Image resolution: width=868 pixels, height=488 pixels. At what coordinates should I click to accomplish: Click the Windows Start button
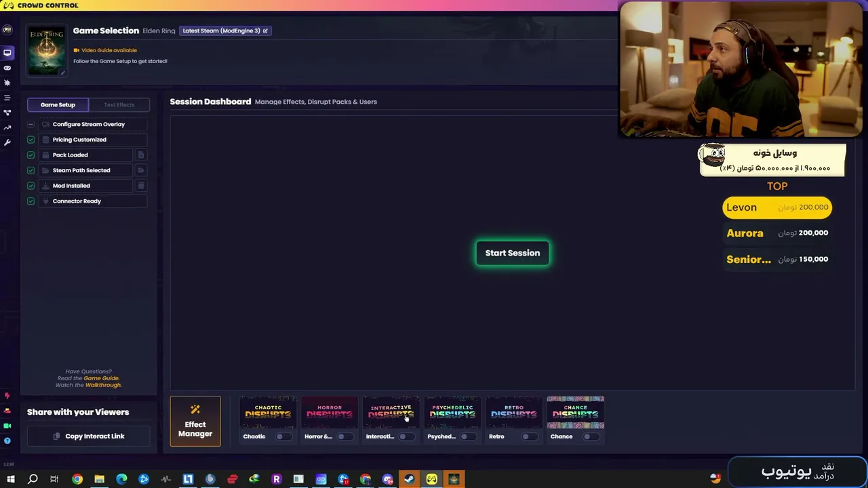(10, 479)
